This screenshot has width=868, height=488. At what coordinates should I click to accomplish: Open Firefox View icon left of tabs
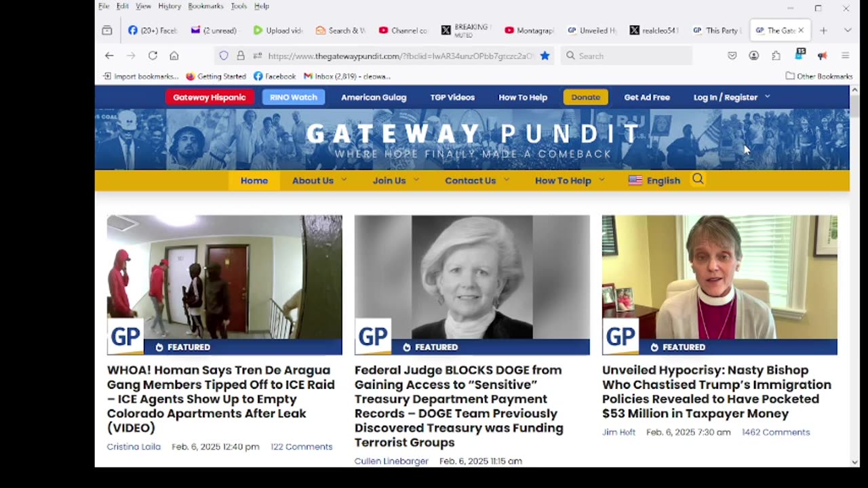click(107, 30)
